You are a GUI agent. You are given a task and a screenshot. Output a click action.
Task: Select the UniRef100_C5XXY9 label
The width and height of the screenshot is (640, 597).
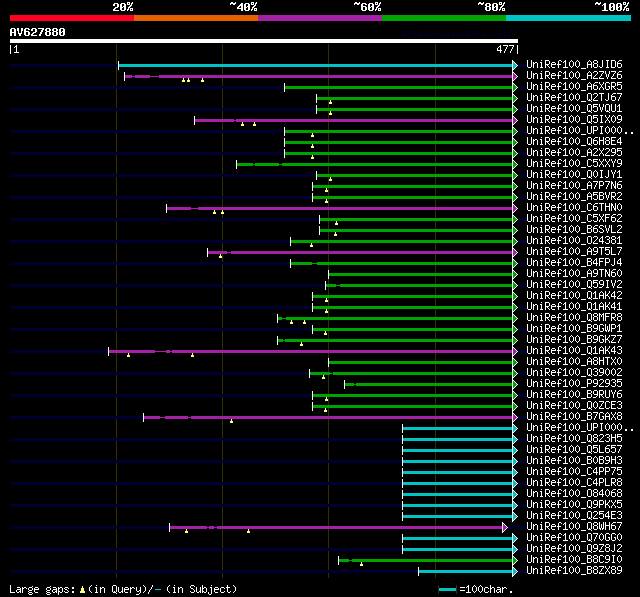pyautogui.click(x=574, y=164)
